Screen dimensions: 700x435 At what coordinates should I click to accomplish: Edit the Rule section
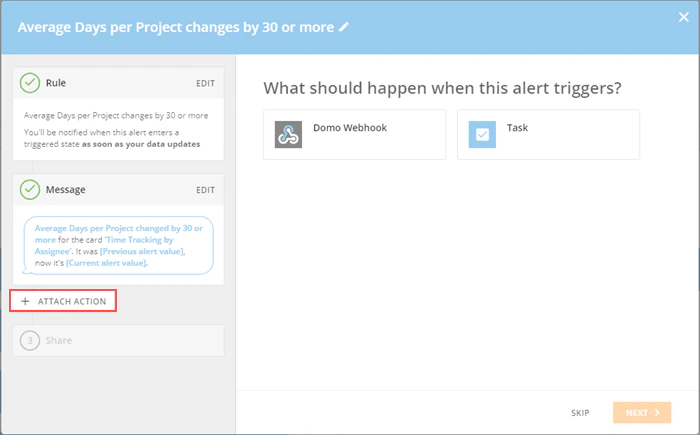[x=205, y=84]
